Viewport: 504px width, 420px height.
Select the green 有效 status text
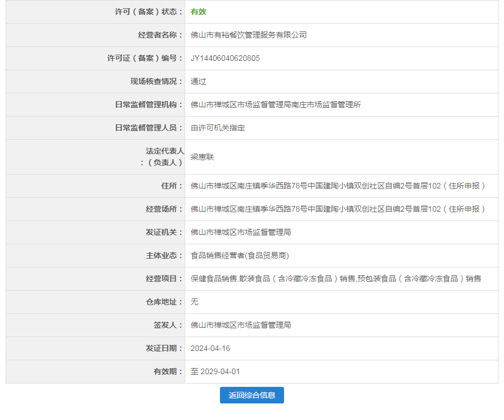198,12
